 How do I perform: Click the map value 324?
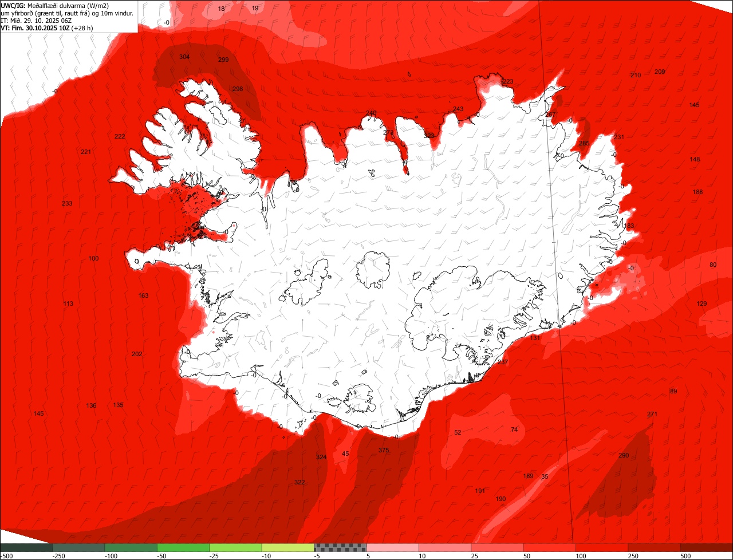[x=321, y=457]
